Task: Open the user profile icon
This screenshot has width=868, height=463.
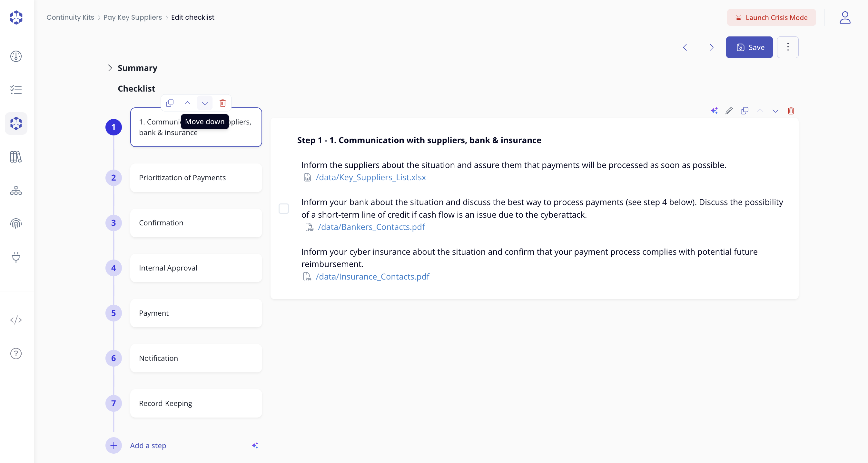Action: coord(845,17)
